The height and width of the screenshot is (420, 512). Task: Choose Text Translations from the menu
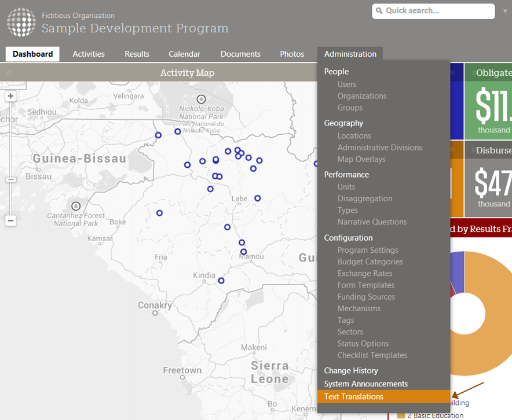click(353, 397)
